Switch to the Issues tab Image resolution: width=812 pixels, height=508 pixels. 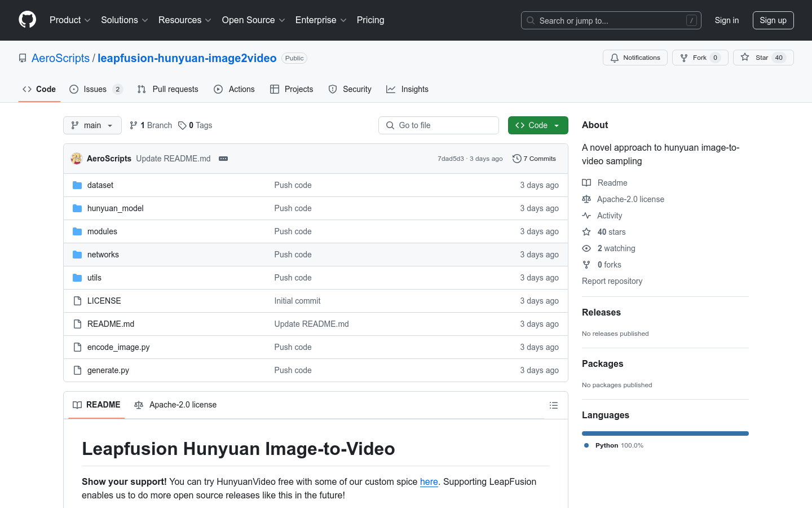95,89
